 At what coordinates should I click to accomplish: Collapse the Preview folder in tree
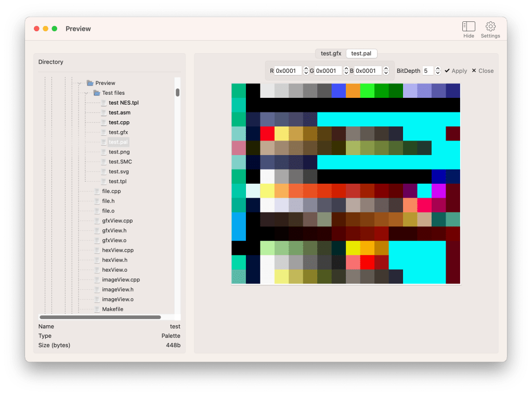click(x=80, y=83)
